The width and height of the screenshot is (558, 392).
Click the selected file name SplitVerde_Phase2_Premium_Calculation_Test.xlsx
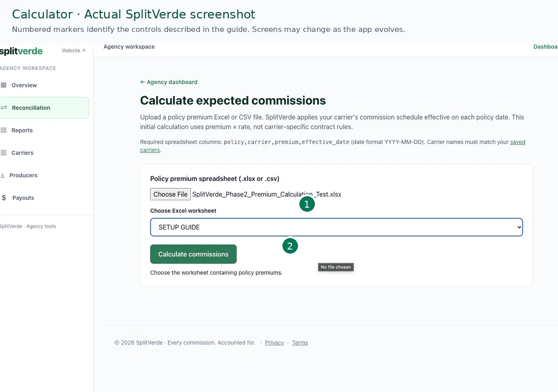tap(267, 194)
